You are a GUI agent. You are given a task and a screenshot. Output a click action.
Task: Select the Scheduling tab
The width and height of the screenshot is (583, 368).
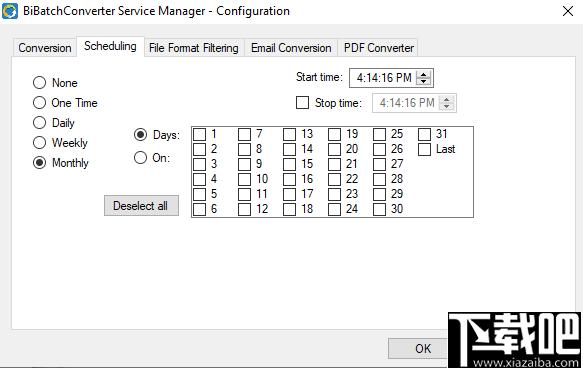coord(110,46)
